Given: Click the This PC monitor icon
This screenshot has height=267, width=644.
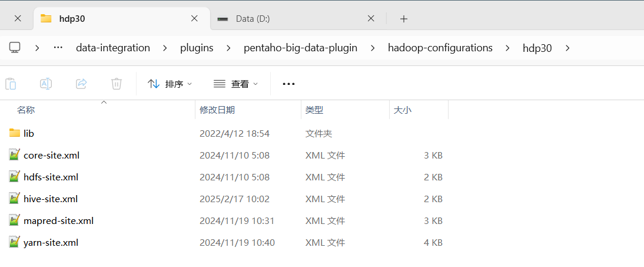Looking at the screenshot, I should [15, 48].
